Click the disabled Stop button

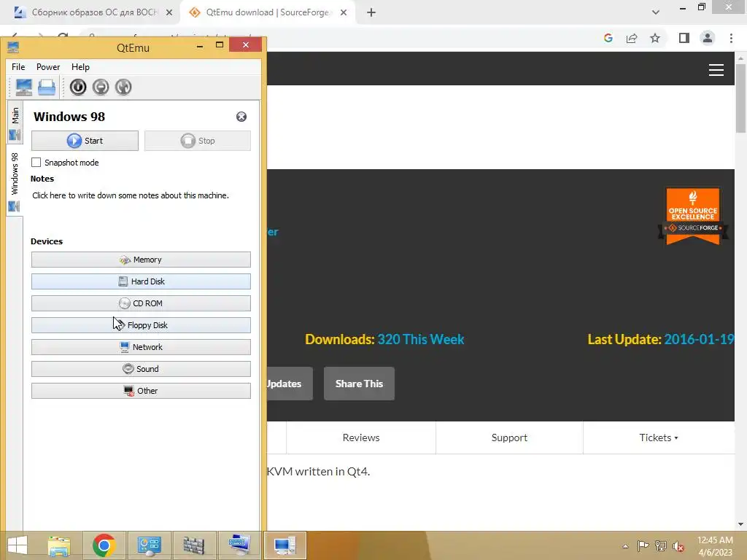coord(197,141)
